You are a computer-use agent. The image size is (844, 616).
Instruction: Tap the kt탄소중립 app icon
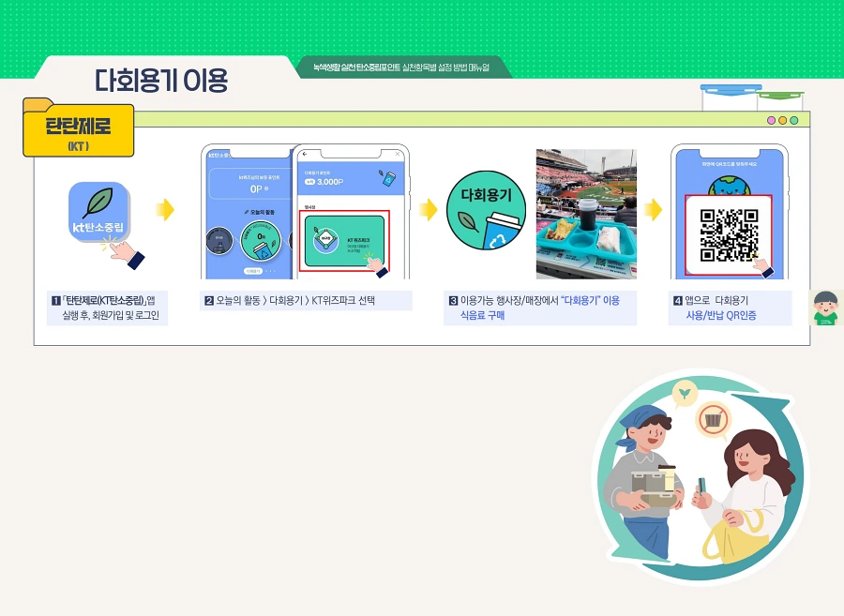click(x=98, y=212)
